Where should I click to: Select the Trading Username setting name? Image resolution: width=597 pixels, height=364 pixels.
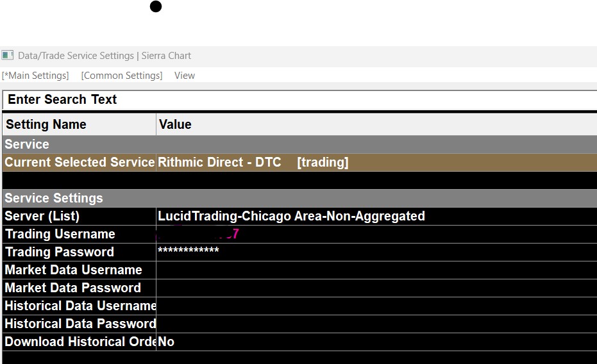80,234
